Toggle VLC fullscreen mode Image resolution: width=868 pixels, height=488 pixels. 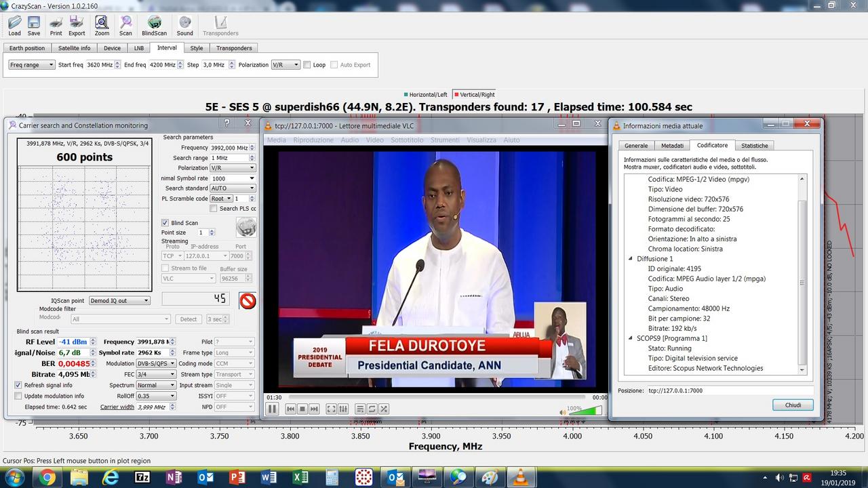point(331,409)
